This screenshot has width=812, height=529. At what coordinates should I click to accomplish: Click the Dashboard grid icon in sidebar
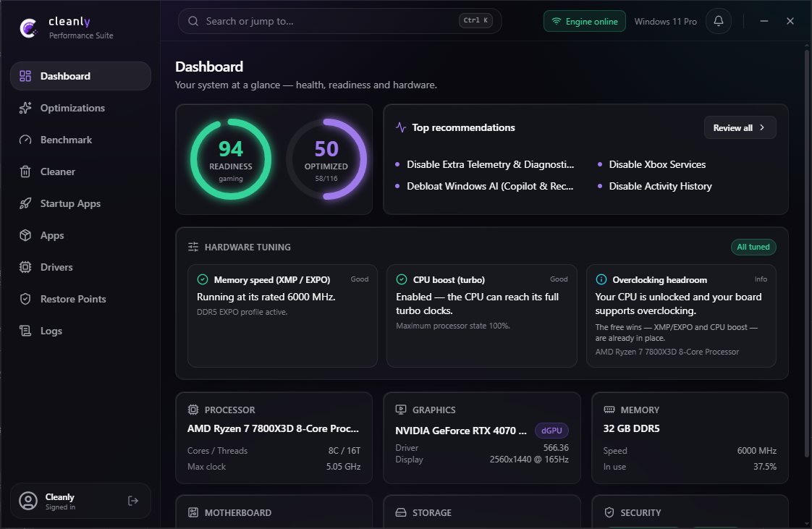click(x=25, y=76)
